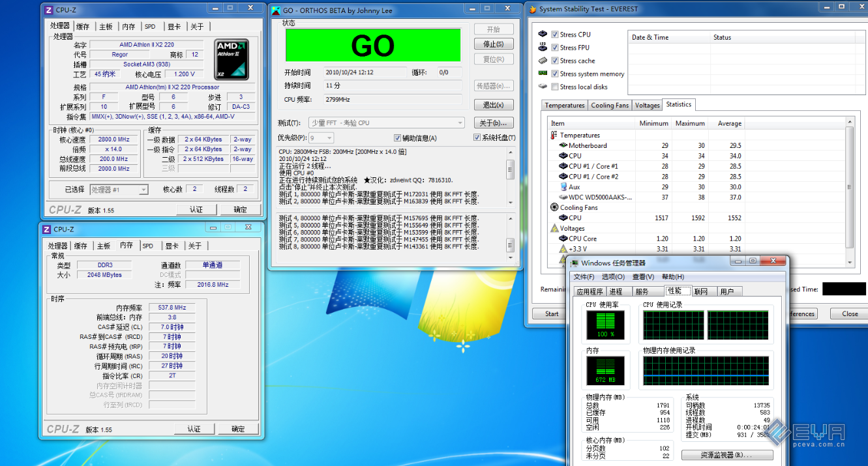Click the Cooling Fans group icon
868x466 pixels.
[554, 207]
